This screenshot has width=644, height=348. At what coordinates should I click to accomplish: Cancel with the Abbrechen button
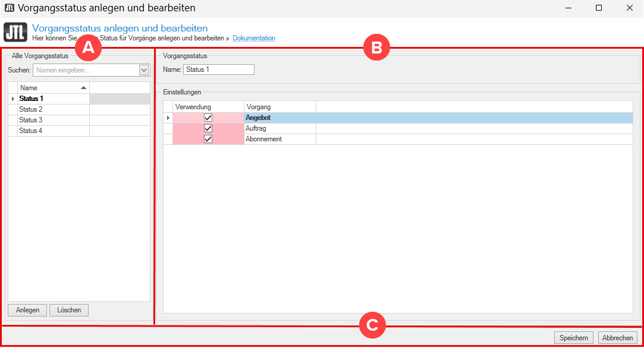pyautogui.click(x=617, y=338)
